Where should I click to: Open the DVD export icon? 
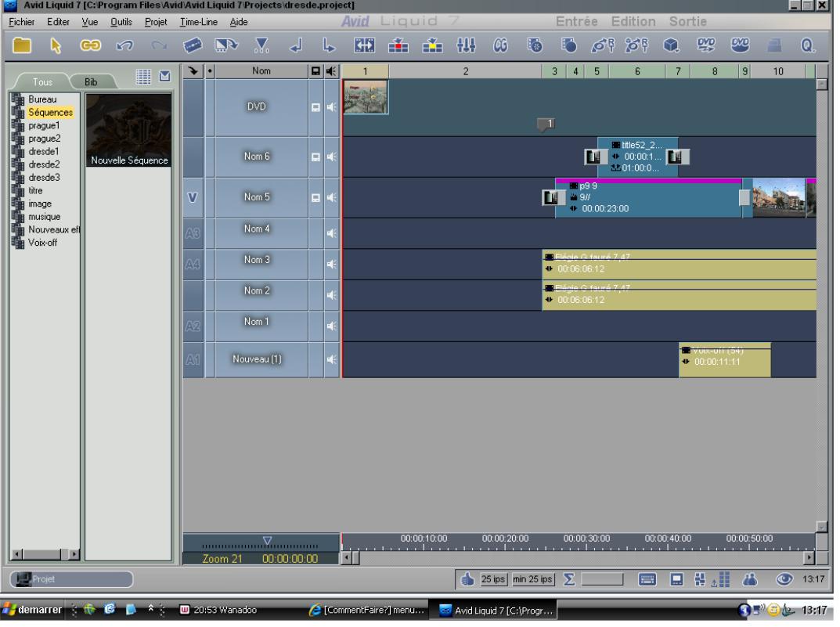tap(705, 45)
